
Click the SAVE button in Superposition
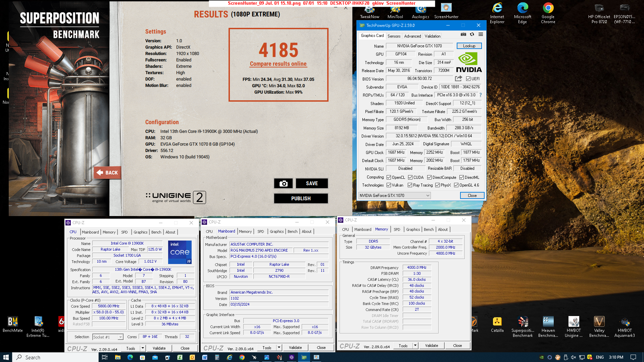(312, 184)
